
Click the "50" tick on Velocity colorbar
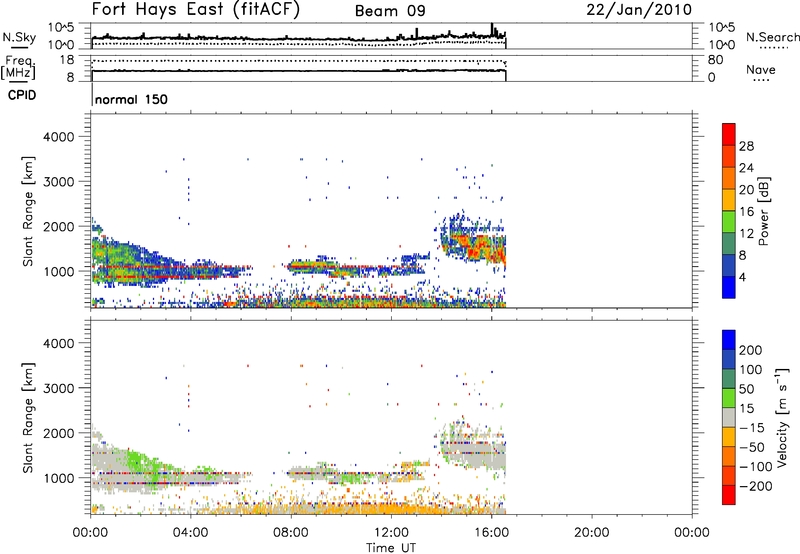tap(747, 389)
